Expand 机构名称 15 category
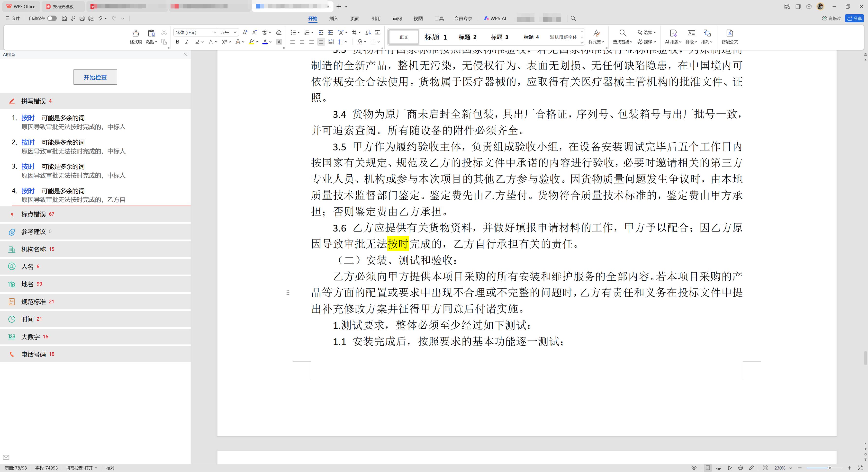868x472 pixels. point(95,249)
